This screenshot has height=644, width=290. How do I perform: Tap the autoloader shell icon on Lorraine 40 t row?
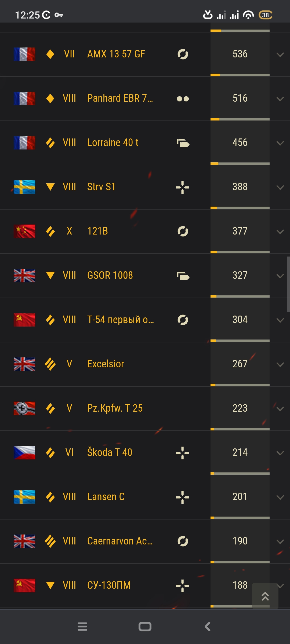(183, 143)
